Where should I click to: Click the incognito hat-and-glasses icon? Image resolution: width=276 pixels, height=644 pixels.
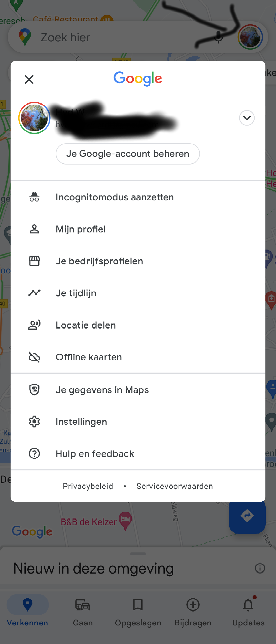34,197
